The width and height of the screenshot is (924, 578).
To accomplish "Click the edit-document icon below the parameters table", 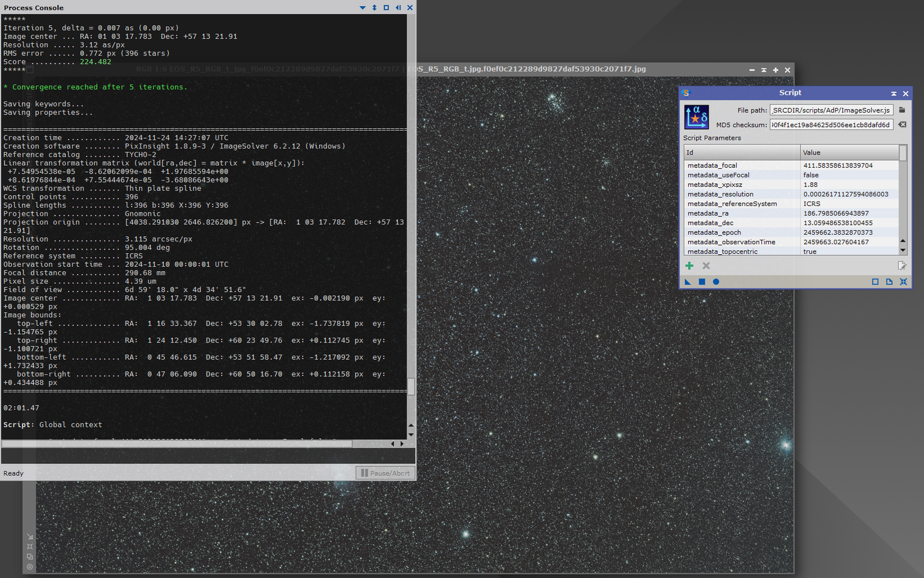I will coord(902,266).
